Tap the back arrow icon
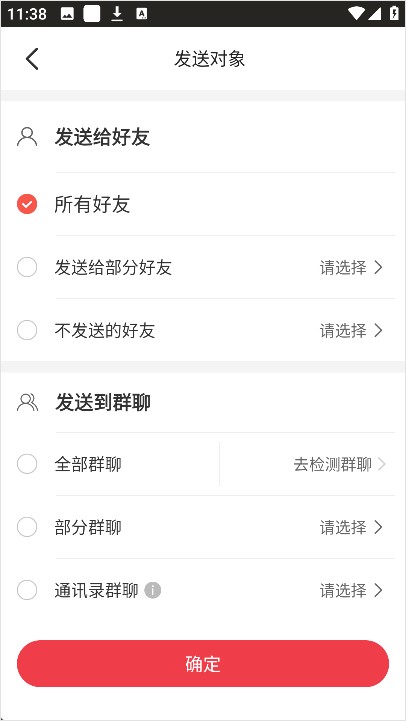The image size is (406, 721). (32, 59)
